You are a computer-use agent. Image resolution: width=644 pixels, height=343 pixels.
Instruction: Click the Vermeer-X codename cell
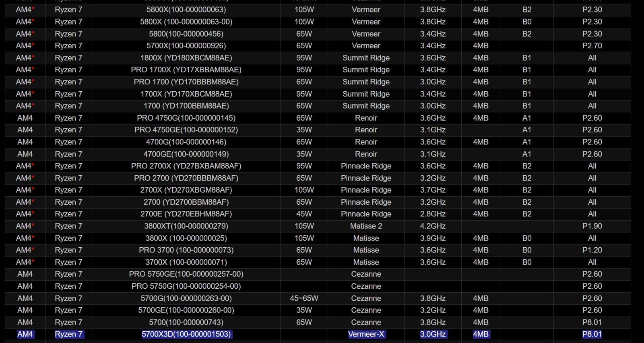pos(366,334)
